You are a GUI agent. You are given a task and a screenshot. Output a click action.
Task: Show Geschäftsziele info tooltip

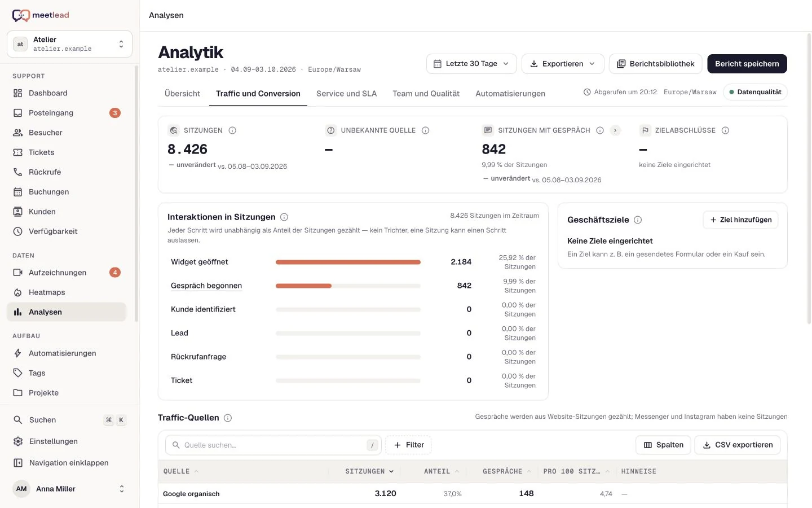click(638, 220)
